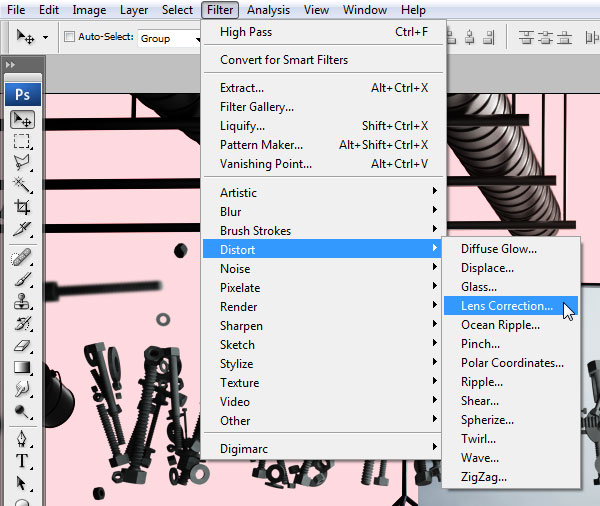600x506 pixels.
Task: Expand the Noise filter submenu
Action: [324, 268]
